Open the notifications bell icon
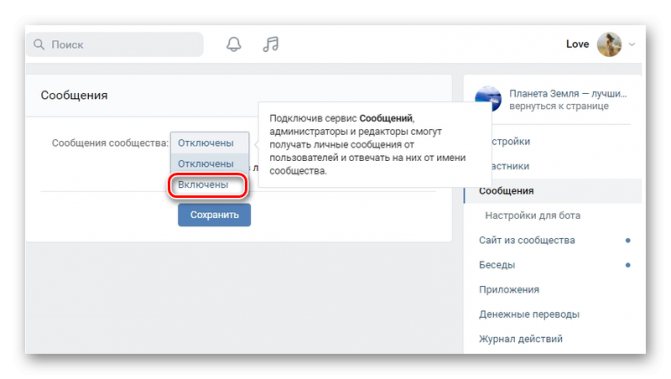Image resolution: width=671 pixels, height=379 pixels. click(234, 44)
